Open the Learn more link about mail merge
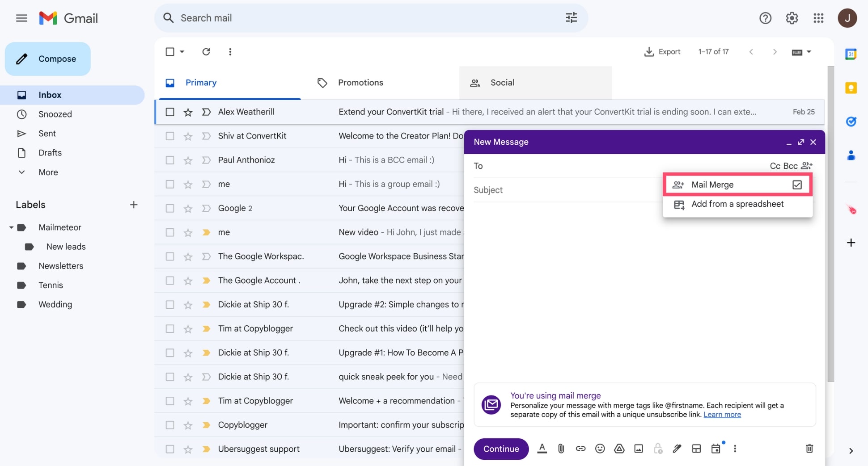868x466 pixels. [722, 415]
